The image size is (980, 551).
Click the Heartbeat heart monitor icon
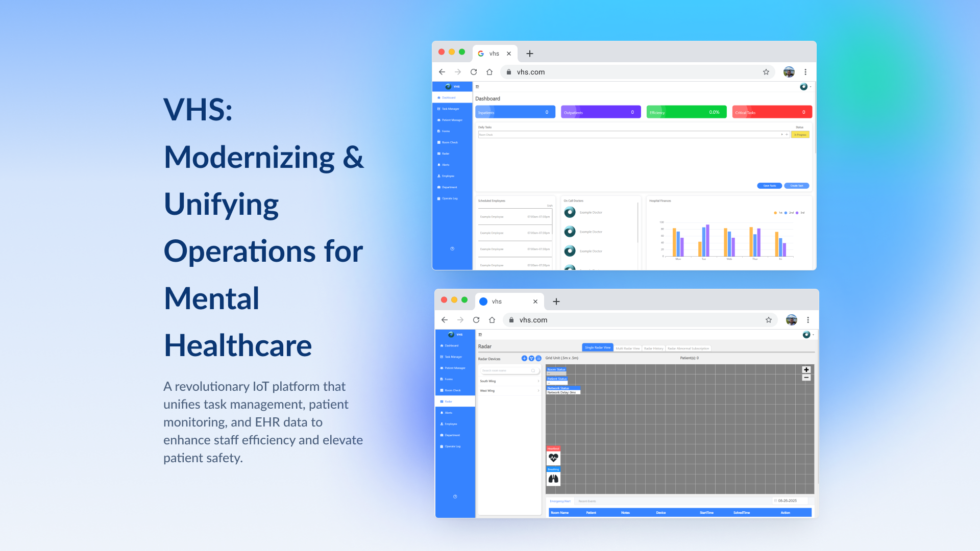pos(553,458)
